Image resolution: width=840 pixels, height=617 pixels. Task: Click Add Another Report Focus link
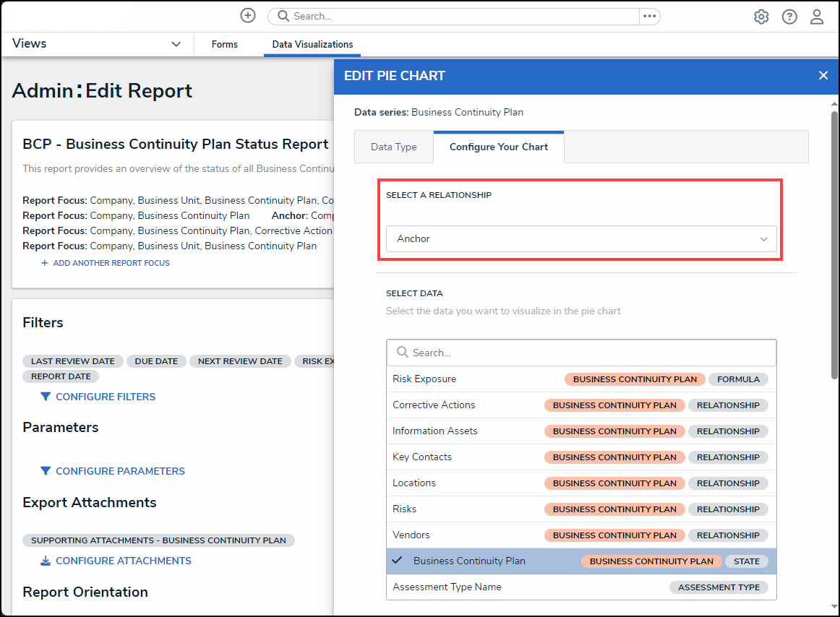[111, 263]
